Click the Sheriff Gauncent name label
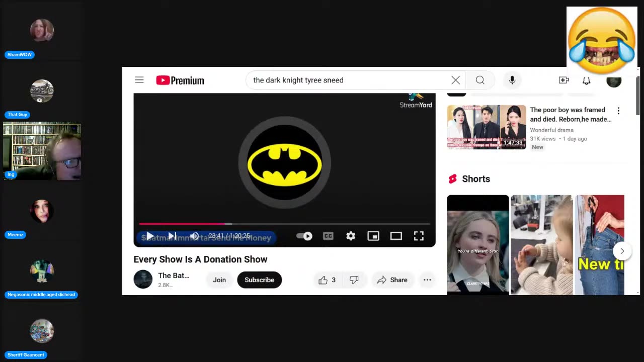 click(26, 355)
